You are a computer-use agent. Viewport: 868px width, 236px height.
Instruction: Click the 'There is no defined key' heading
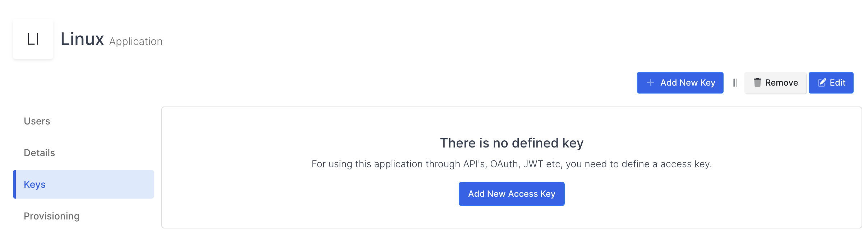pyautogui.click(x=512, y=143)
